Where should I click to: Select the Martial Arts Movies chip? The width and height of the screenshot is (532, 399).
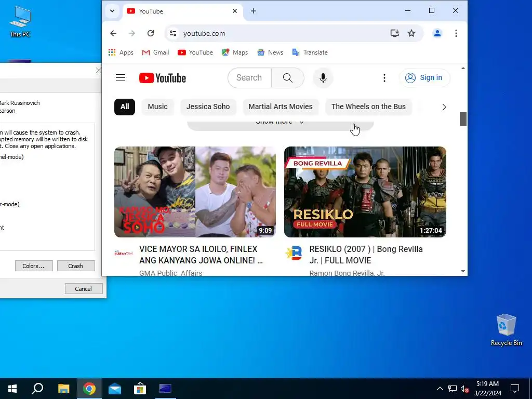point(281,107)
